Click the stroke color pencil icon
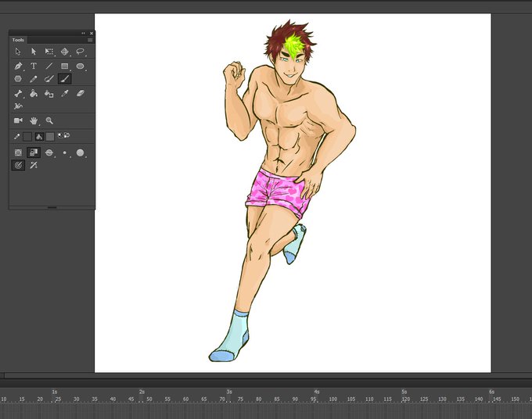 [x=16, y=136]
